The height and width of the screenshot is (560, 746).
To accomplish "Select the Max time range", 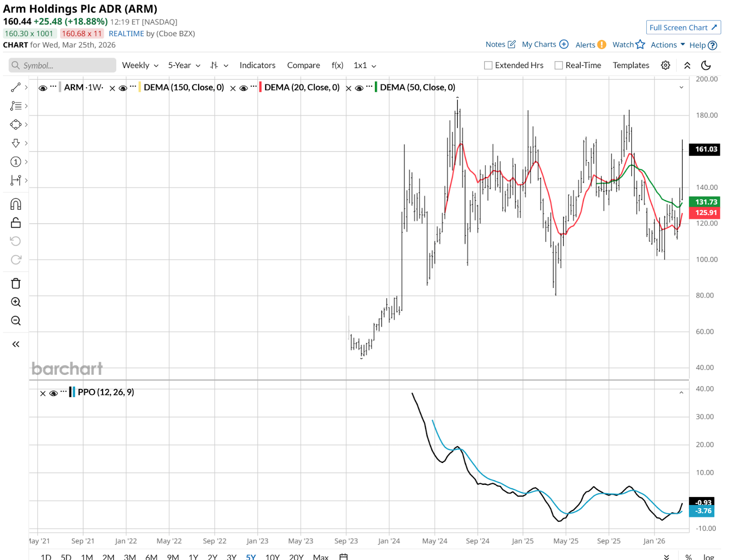I will coord(321,557).
